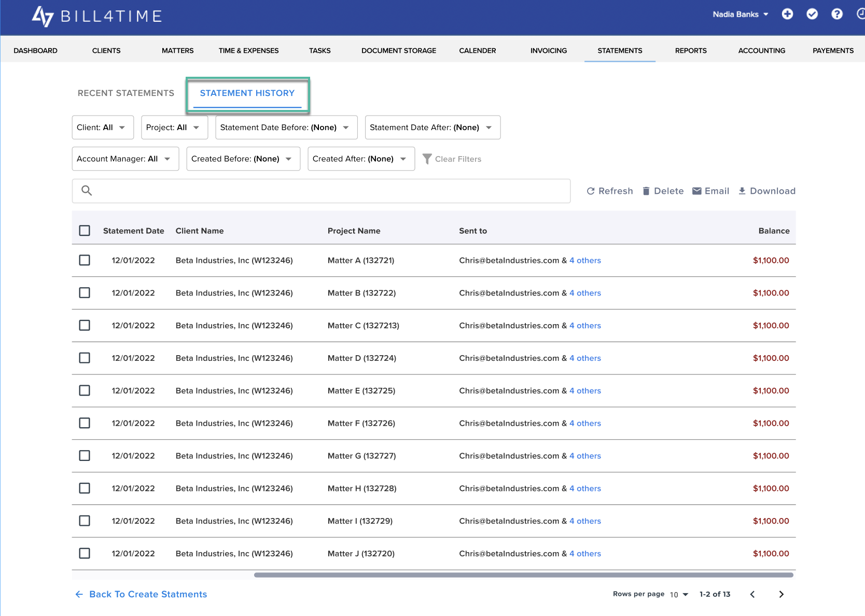Image resolution: width=865 pixels, height=616 pixels.
Task: Open the Invoicing menu item
Action: (549, 51)
